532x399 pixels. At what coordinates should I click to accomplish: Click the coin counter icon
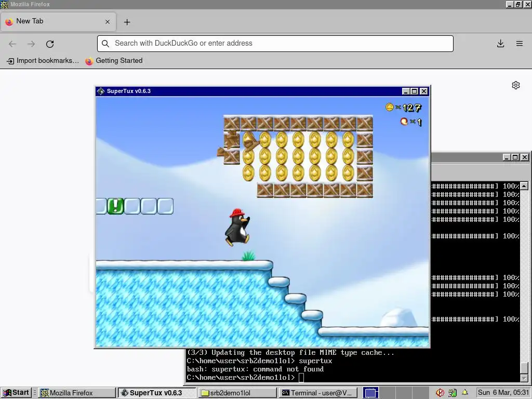[390, 107]
